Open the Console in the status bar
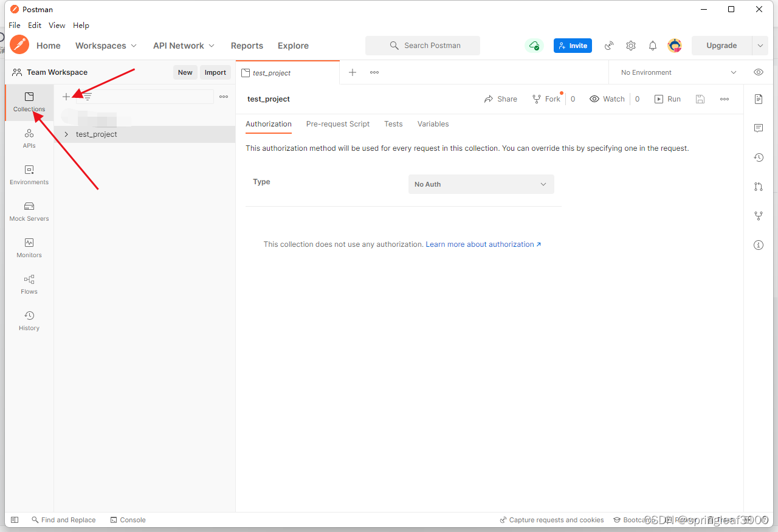This screenshot has width=778, height=532. (x=128, y=520)
